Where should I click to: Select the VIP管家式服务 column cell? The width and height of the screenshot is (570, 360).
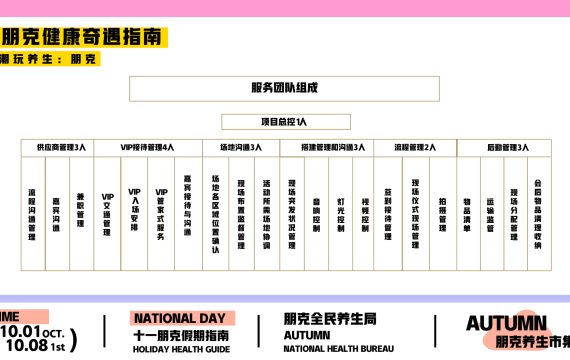pyautogui.click(x=161, y=214)
